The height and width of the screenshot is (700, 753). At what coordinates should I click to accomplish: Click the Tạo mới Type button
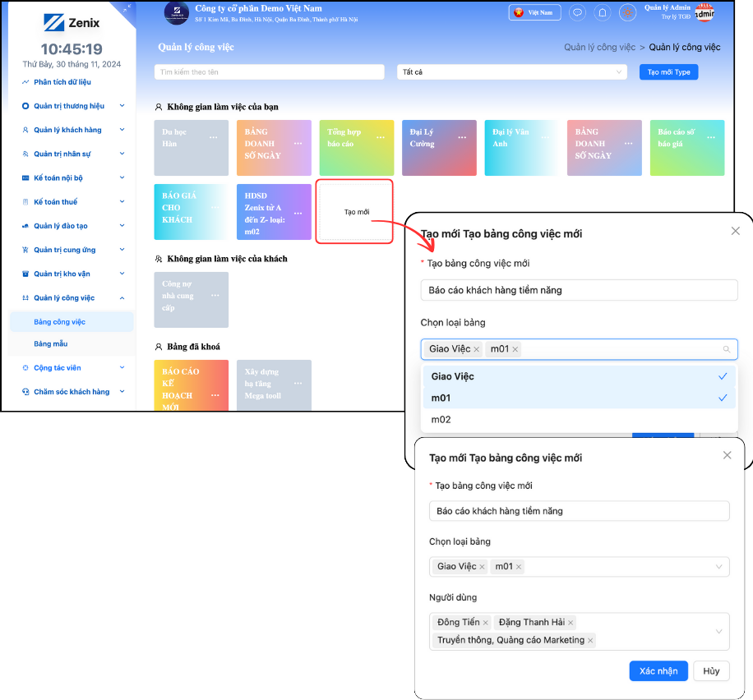(x=668, y=72)
